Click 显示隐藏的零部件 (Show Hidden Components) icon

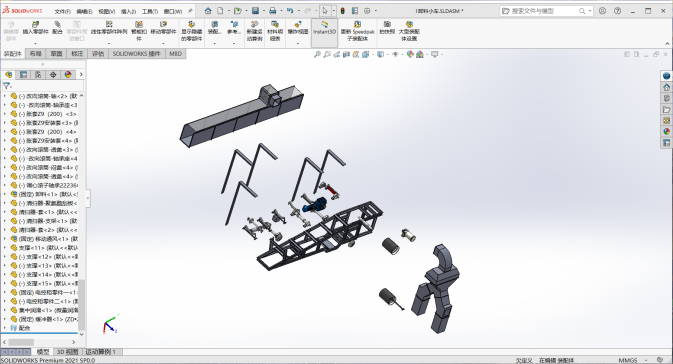coord(191,24)
